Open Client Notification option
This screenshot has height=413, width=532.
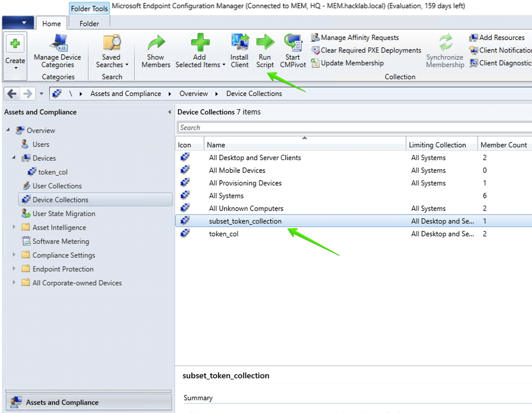(501, 50)
